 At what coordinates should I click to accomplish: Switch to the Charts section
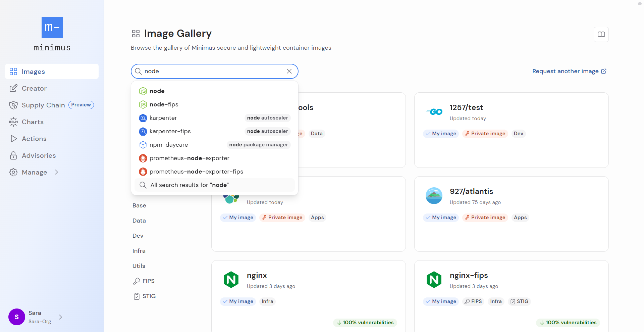tap(33, 122)
